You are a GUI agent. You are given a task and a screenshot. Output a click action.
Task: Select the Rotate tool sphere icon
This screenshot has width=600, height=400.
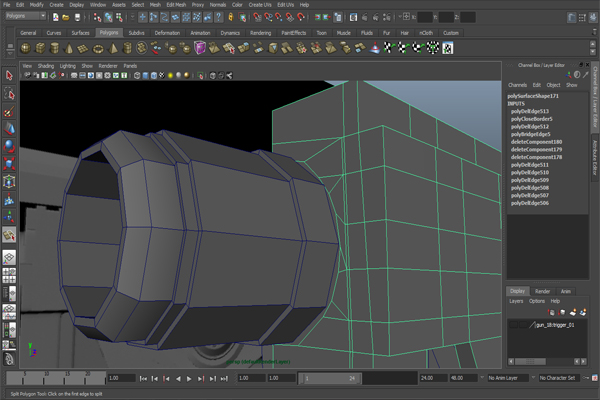tap(9, 146)
